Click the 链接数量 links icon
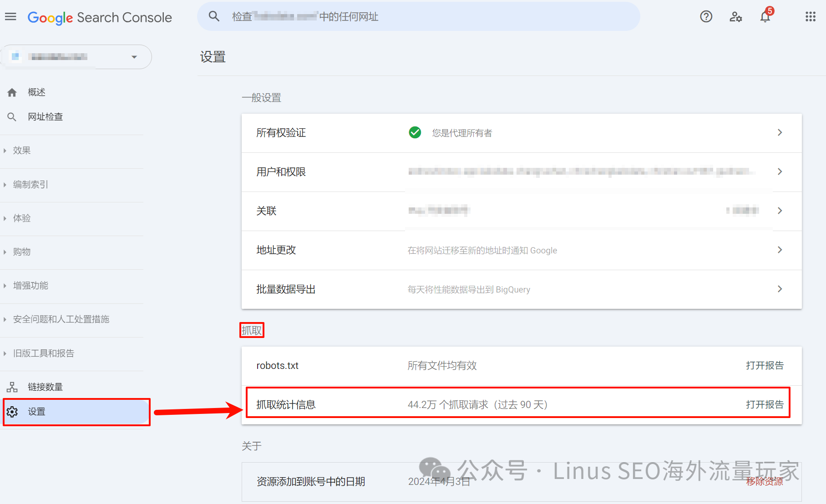The height and width of the screenshot is (504, 826). pyautogui.click(x=12, y=387)
